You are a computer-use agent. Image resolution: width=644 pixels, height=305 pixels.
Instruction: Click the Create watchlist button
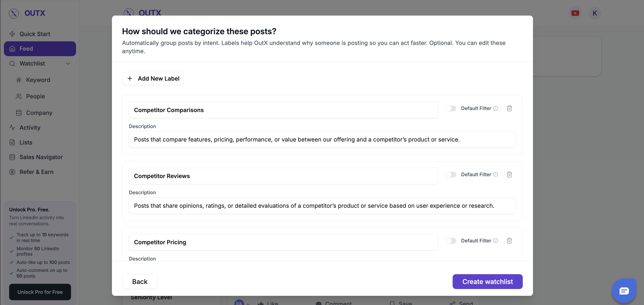pyautogui.click(x=487, y=281)
